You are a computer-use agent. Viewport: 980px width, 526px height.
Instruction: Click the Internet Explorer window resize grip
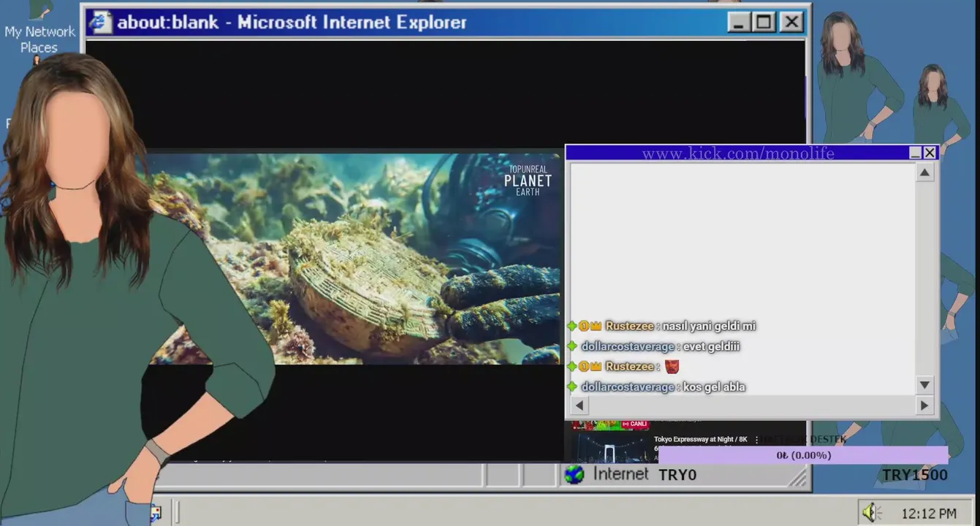point(798,478)
